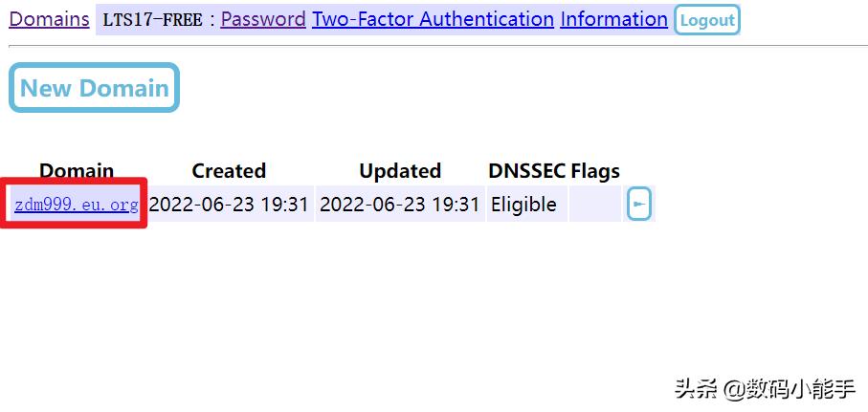Click the Created column header
The height and width of the screenshot is (412, 868).
(x=229, y=171)
